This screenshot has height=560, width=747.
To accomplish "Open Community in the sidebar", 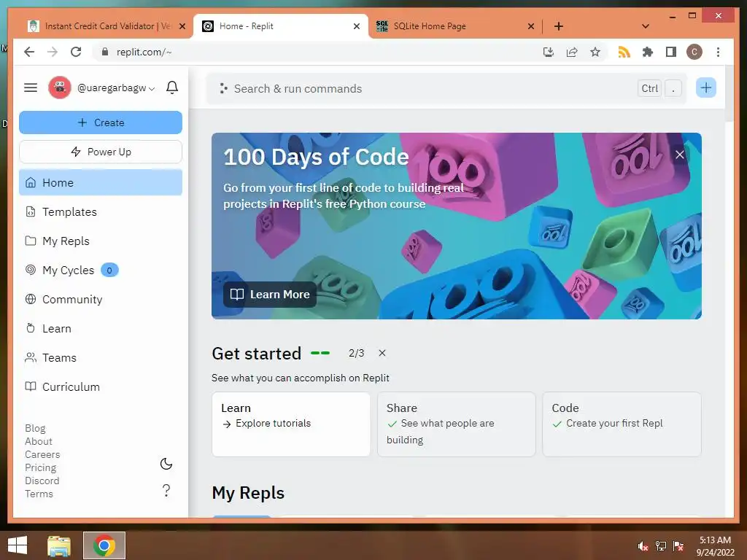I will tap(101, 299).
